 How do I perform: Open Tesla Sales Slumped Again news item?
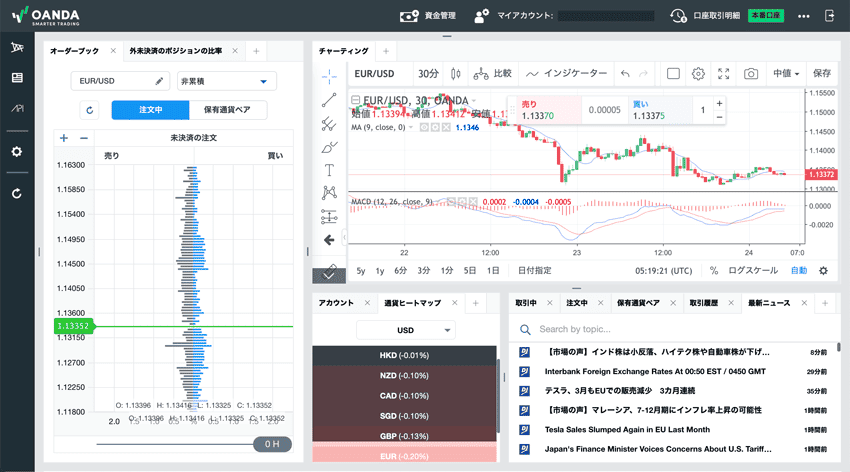point(627,430)
